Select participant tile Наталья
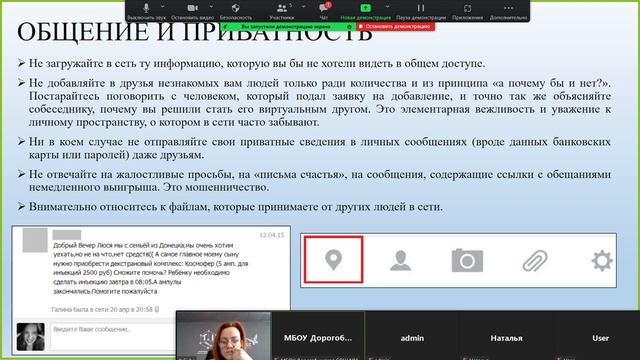This screenshot has width=640, height=360. coord(506,336)
